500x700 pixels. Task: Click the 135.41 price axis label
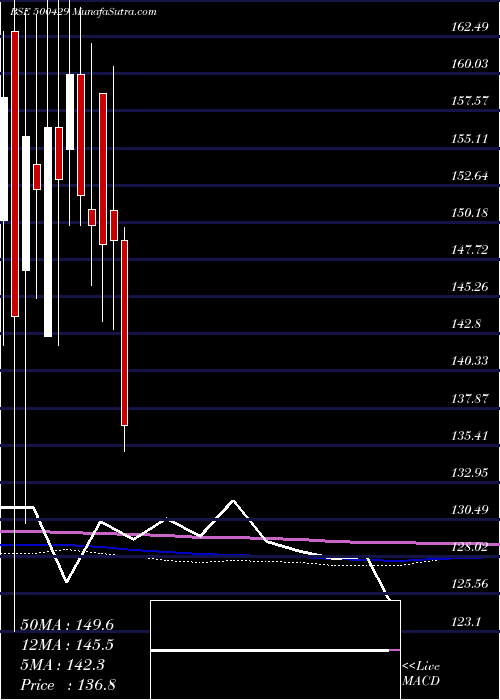click(x=469, y=435)
